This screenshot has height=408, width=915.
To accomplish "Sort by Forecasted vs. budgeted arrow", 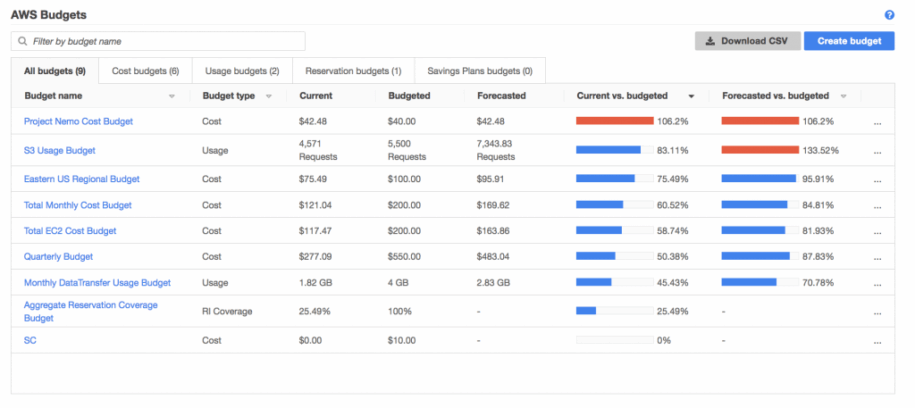I will [x=843, y=96].
